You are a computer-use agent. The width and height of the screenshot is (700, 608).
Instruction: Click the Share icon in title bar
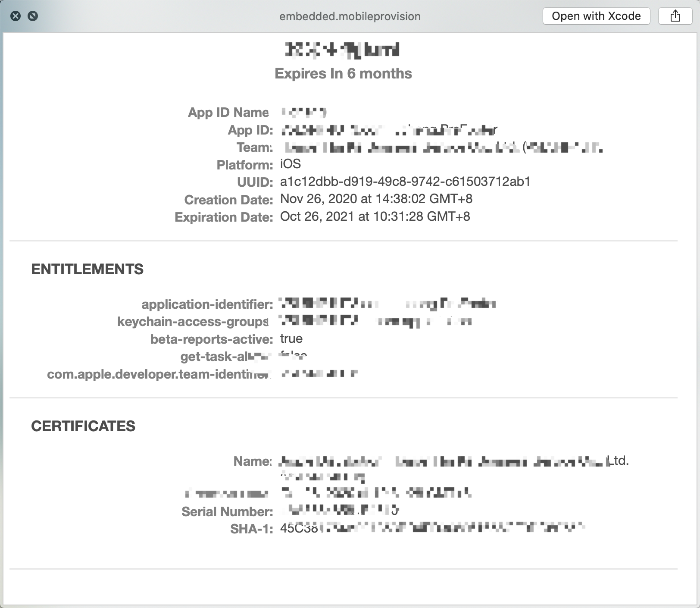675,16
